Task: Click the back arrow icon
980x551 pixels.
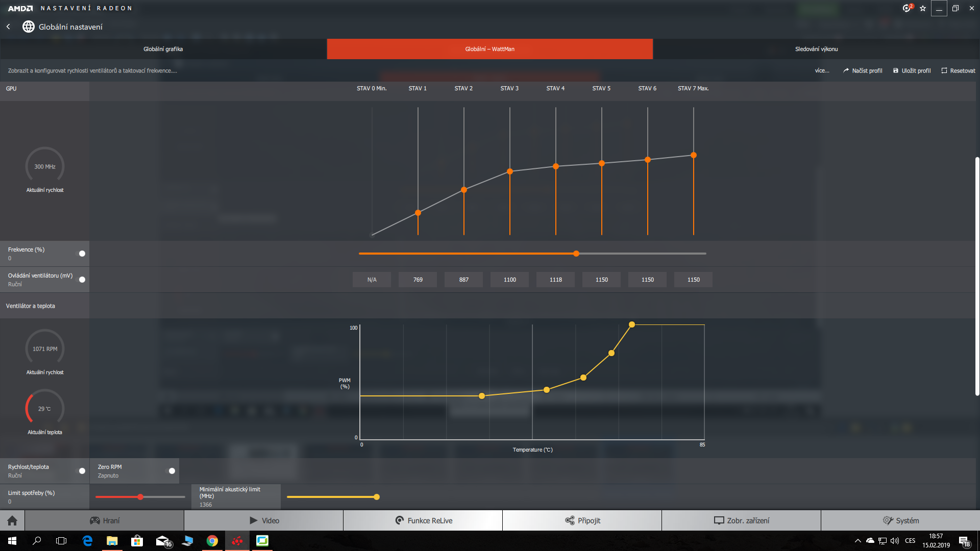Action: click(x=8, y=27)
